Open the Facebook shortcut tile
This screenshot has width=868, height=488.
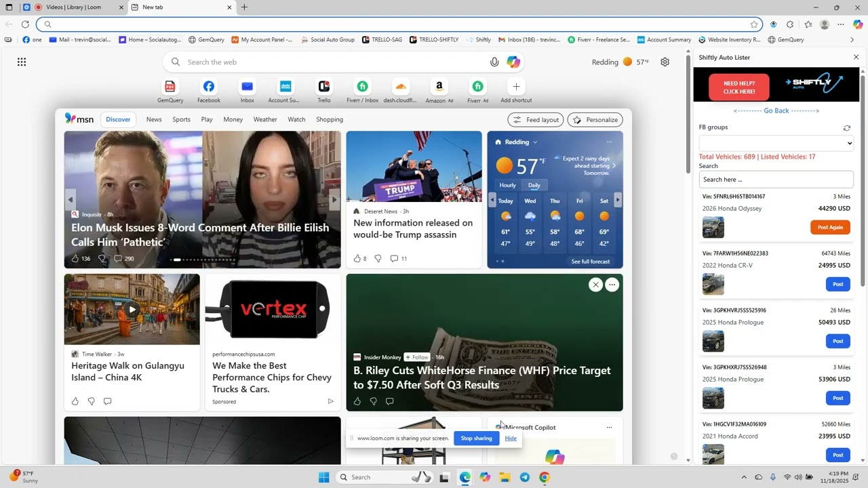209,87
